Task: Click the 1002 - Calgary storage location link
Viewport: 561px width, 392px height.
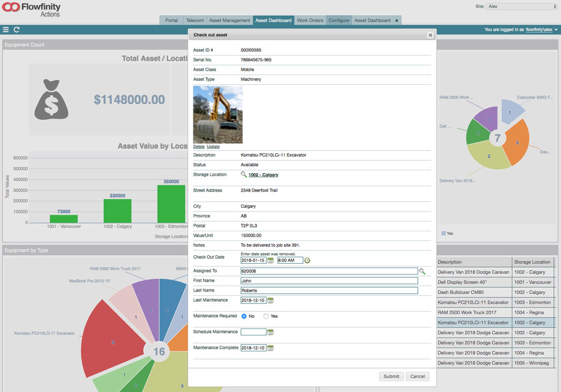Action: point(263,175)
